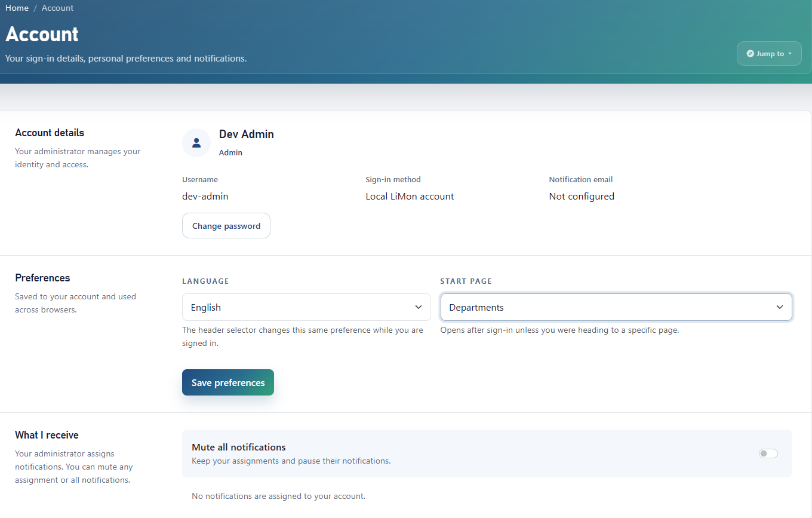This screenshot has width=812, height=518.
Task: Click the Admin role label under the name
Action: click(x=230, y=153)
